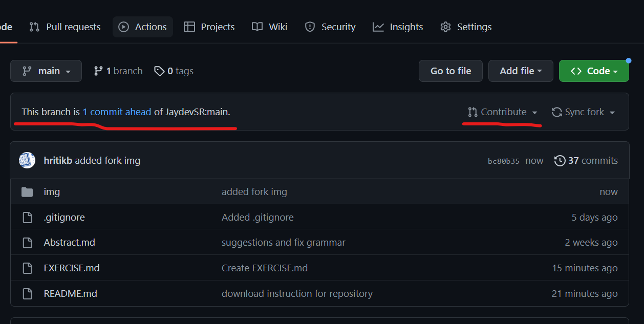View the 1 branch link
This screenshot has height=324, width=644.
point(118,71)
